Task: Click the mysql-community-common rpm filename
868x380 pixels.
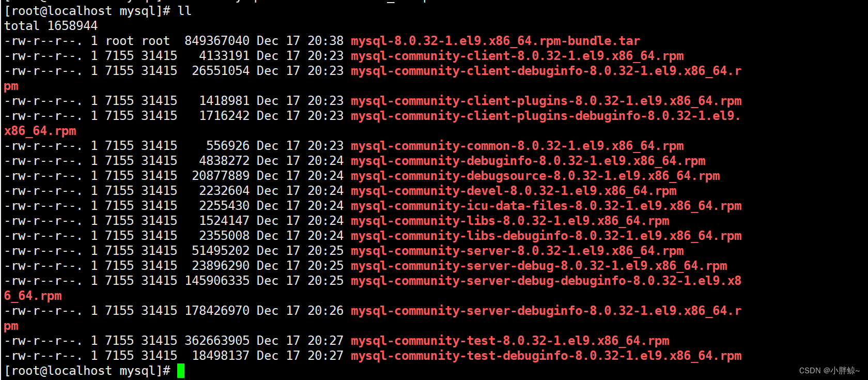Action: click(x=517, y=146)
